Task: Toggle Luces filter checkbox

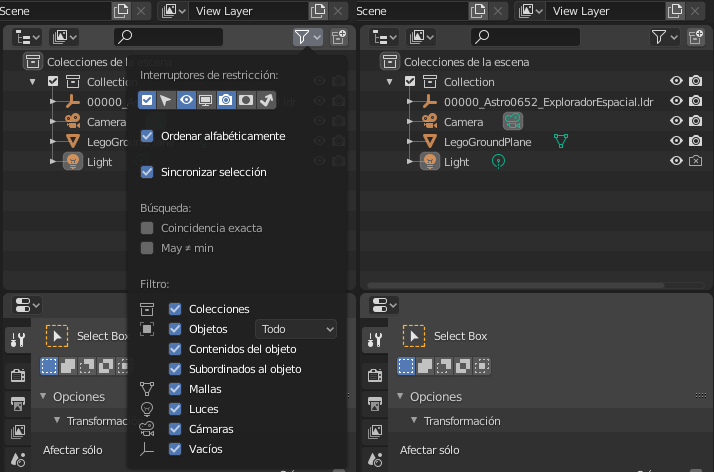Action: 175,409
